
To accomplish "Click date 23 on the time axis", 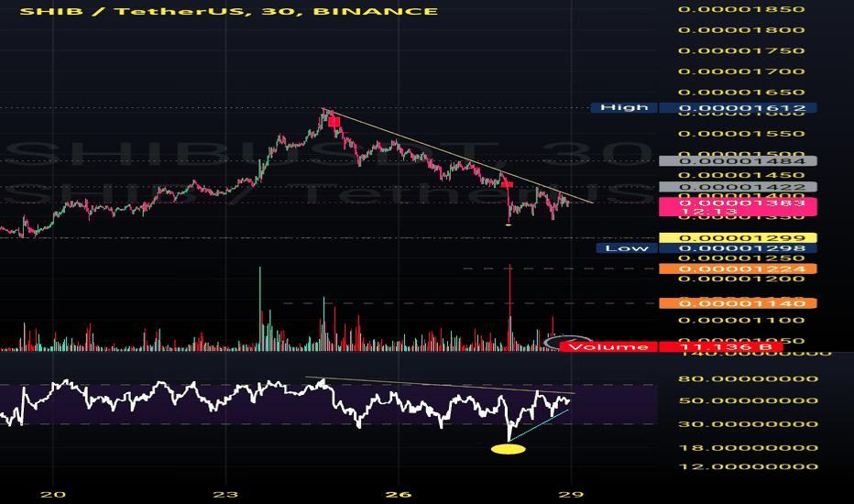I will [225, 495].
